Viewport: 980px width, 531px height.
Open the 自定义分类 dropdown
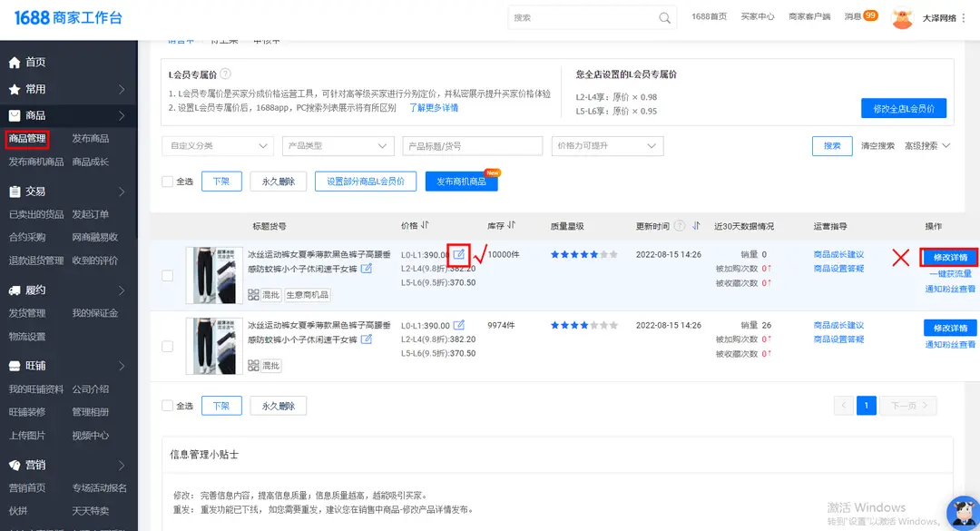(217, 146)
